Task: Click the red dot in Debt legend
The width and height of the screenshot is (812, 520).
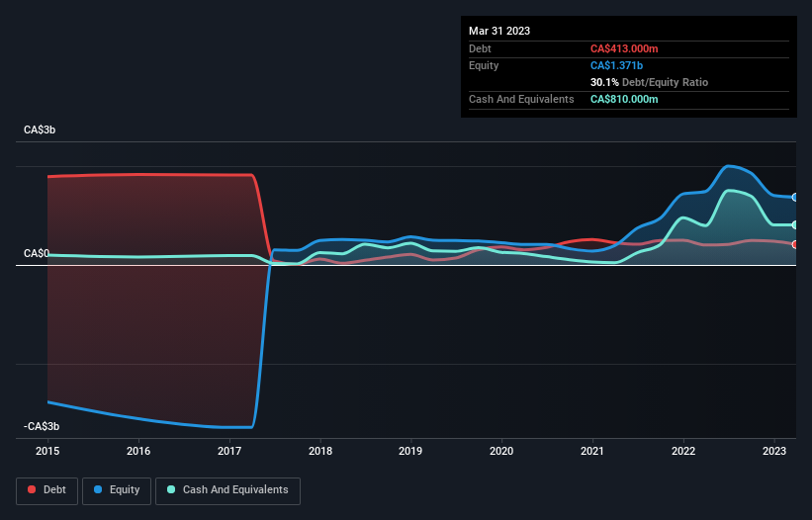Action: 32,489
